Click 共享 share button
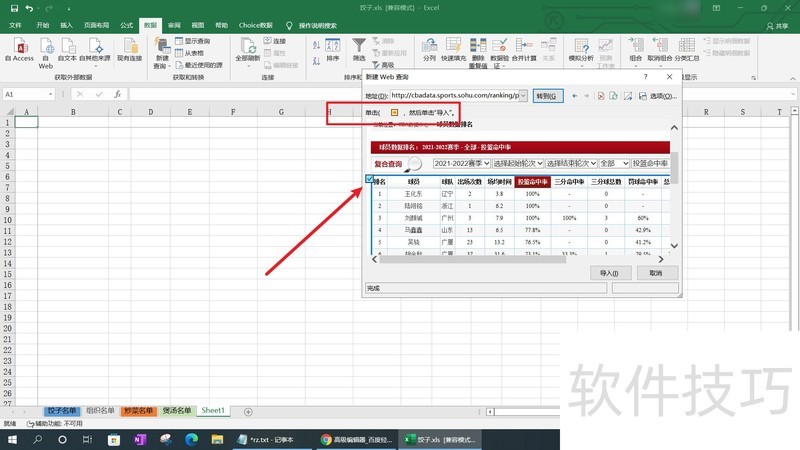The width and height of the screenshot is (800, 450). (777, 26)
